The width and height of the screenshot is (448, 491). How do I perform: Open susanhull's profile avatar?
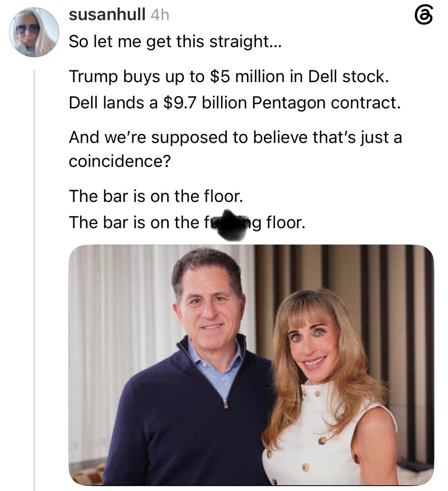[x=34, y=33]
